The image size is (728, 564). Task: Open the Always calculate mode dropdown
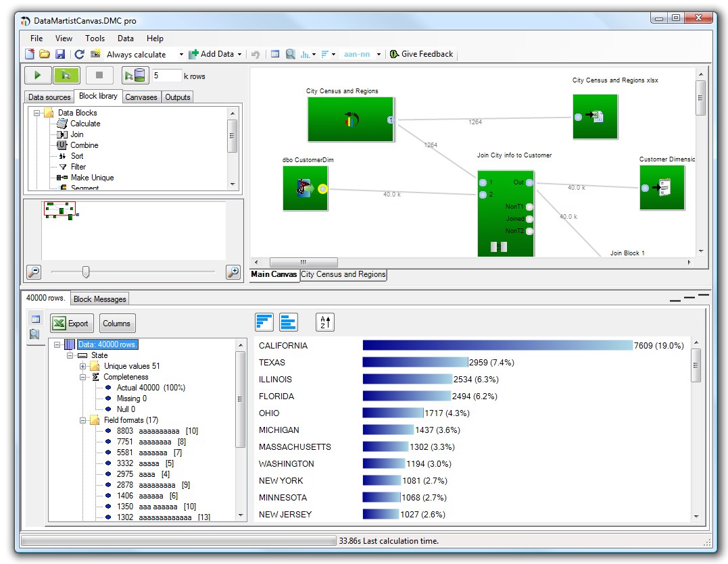(x=180, y=54)
